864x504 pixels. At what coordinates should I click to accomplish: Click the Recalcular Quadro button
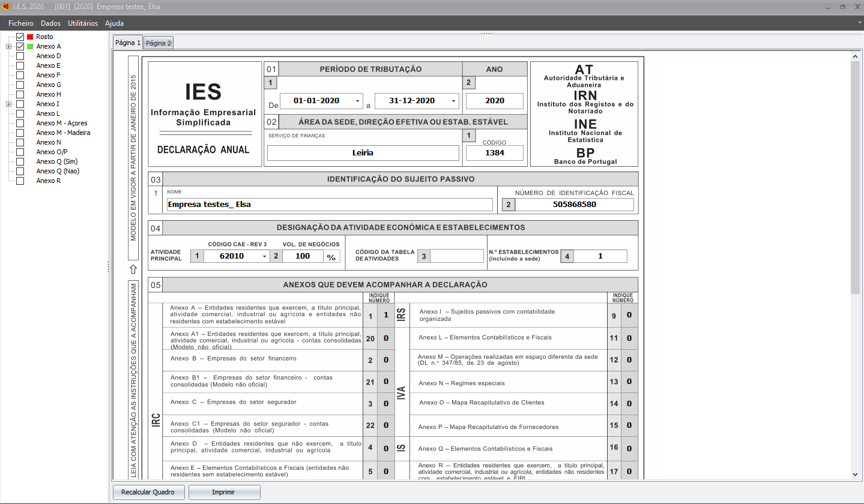[x=148, y=492]
